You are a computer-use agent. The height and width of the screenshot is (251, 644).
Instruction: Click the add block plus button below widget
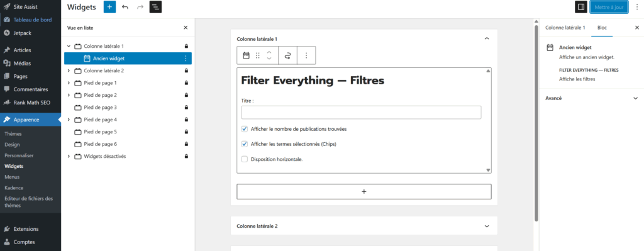click(x=364, y=191)
